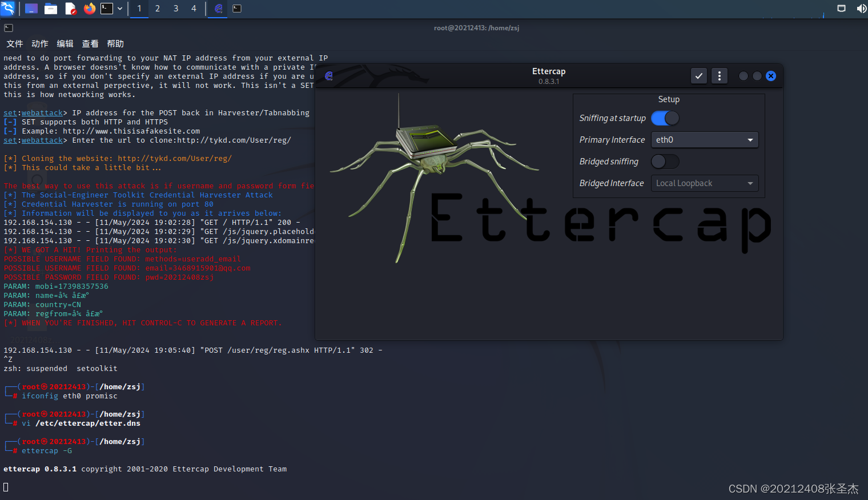Click the 'ifconfig eth0 promisc' command line

click(x=70, y=396)
